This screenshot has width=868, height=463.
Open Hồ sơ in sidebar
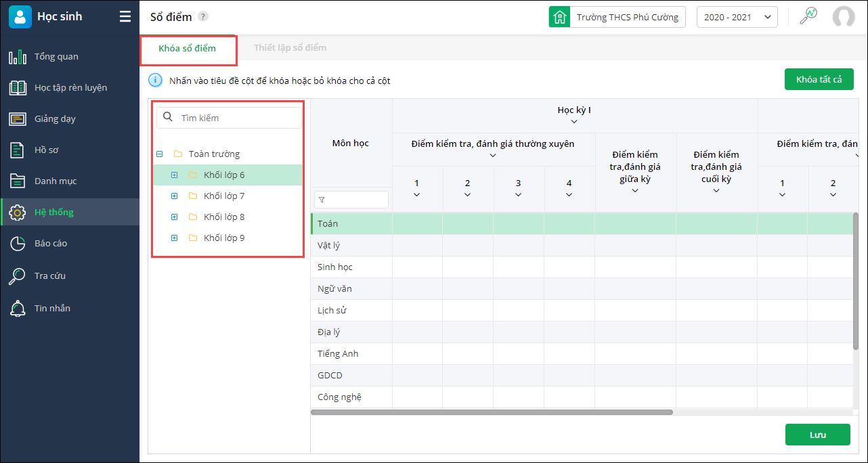70,150
